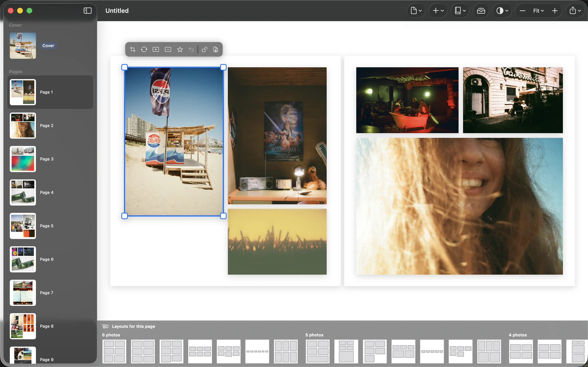Toggle the unlock padlock icon

204,50
